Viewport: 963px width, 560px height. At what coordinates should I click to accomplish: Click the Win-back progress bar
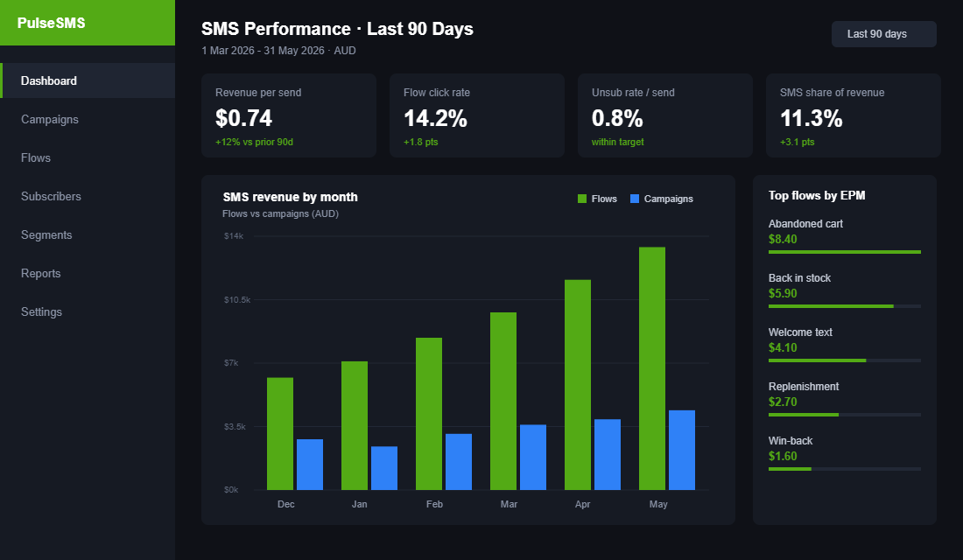pos(845,468)
